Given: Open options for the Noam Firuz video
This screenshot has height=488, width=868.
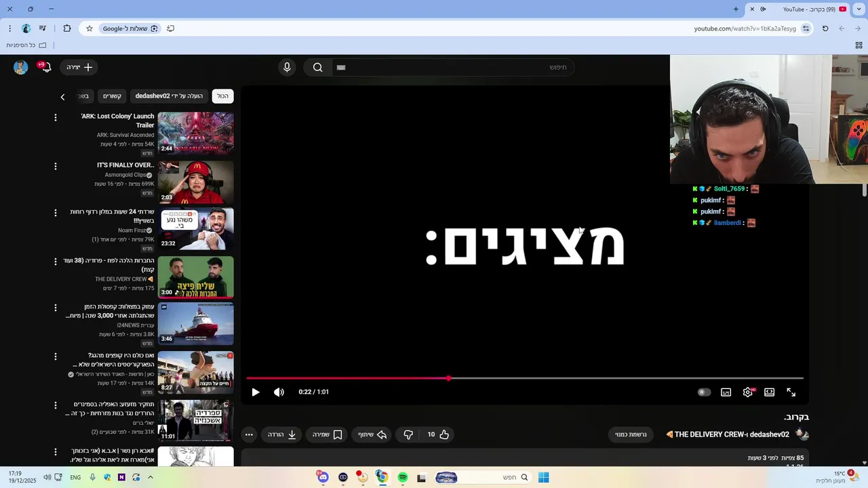Looking at the screenshot, I should tap(56, 213).
